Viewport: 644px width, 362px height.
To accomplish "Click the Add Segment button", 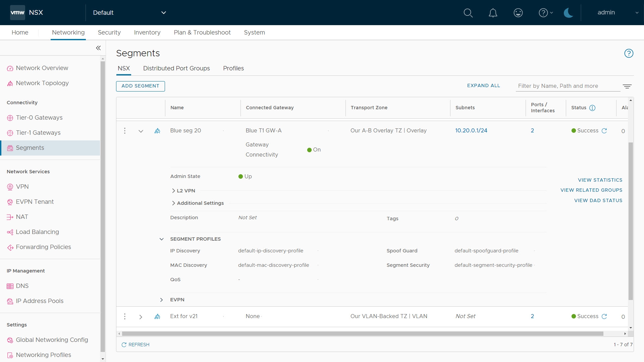I will click(140, 86).
